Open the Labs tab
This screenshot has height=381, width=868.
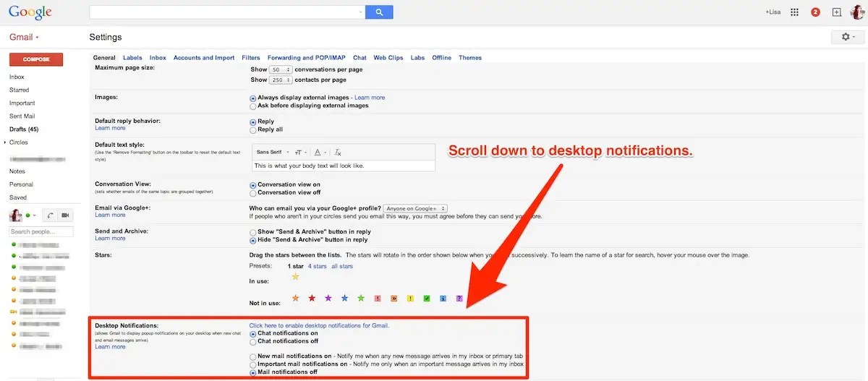point(417,58)
